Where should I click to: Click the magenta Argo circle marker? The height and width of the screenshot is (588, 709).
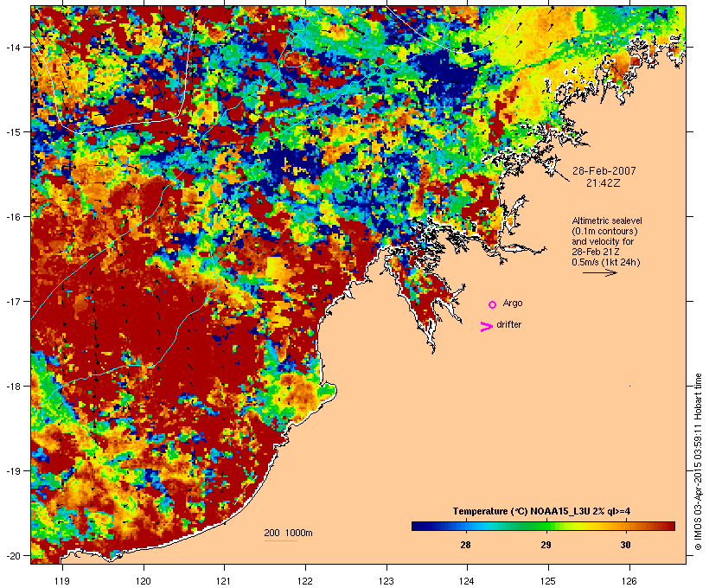coord(493,305)
